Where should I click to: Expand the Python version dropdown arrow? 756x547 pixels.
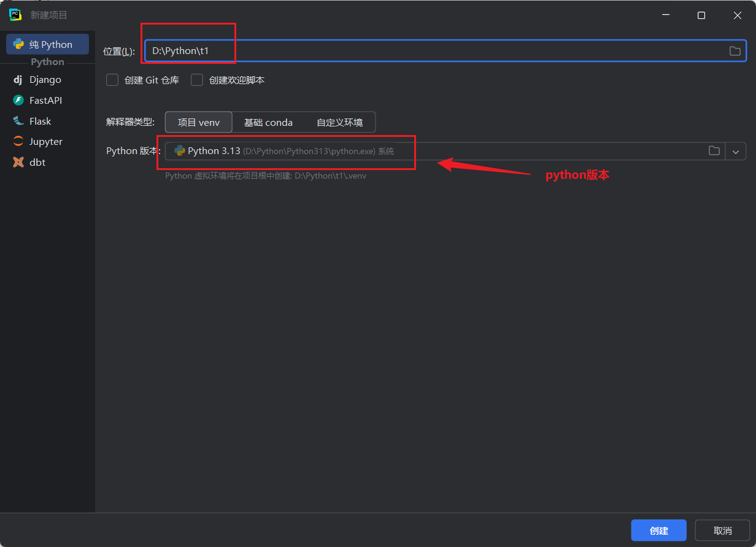point(736,151)
